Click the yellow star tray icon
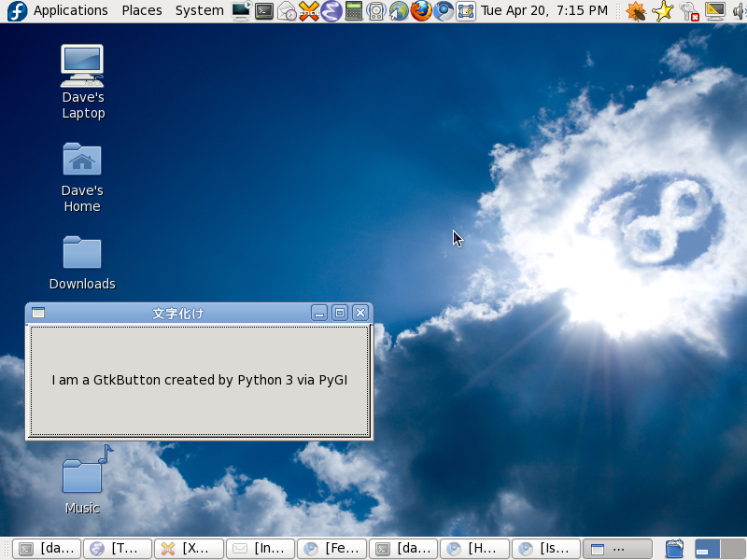The width and height of the screenshot is (747, 560). coord(662,11)
